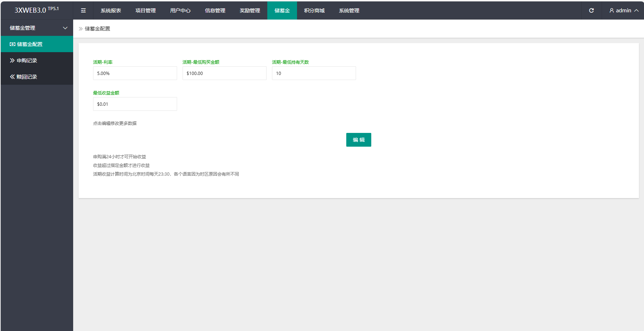Open the 积分商城 section
Image resolution: width=644 pixels, height=331 pixels.
(x=314, y=11)
